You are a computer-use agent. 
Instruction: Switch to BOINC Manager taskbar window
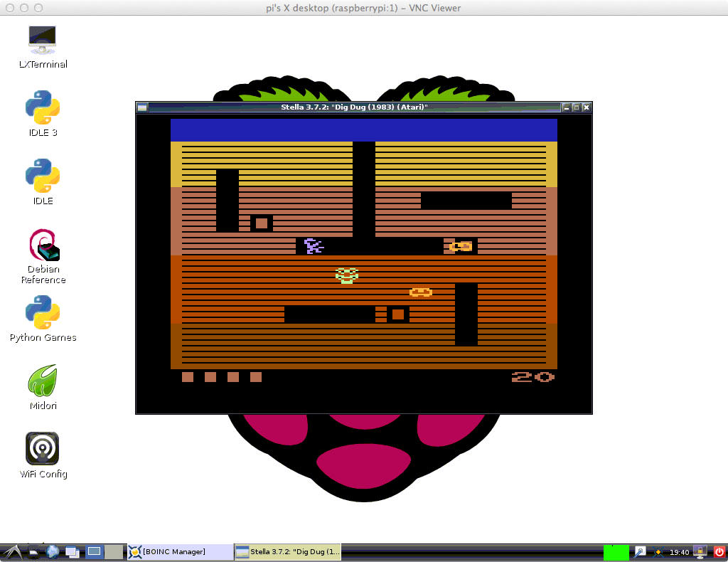[x=180, y=552]
